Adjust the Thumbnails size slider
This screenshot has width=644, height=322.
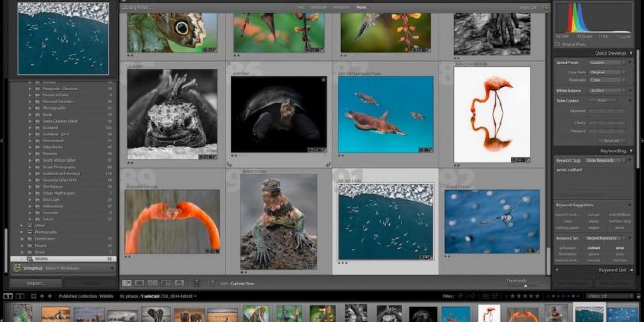coord(525,286)
